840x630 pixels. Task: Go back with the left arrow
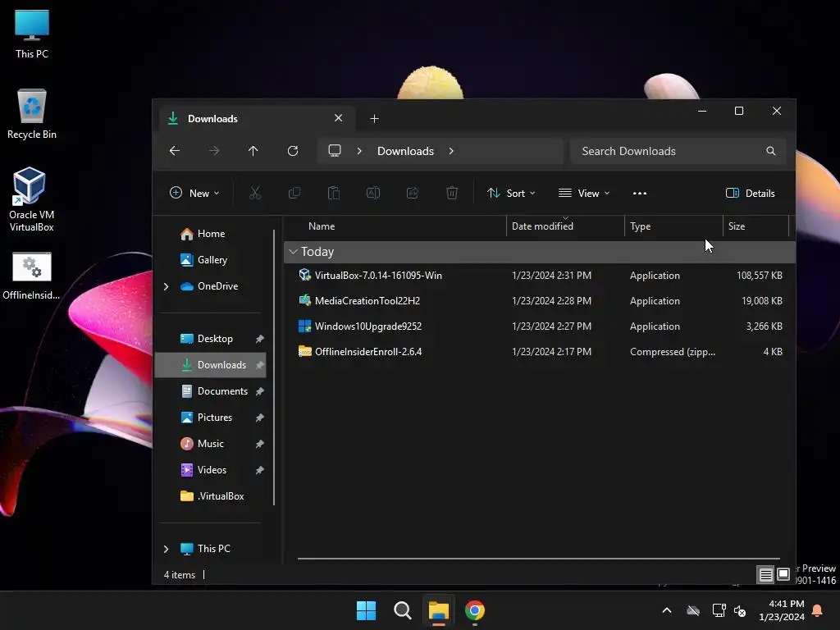pos(175,151)
